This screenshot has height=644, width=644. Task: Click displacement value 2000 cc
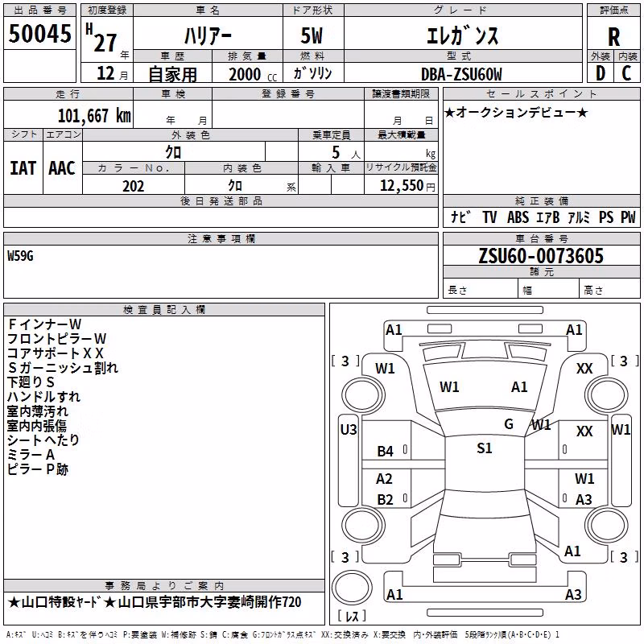coord(253,74)
